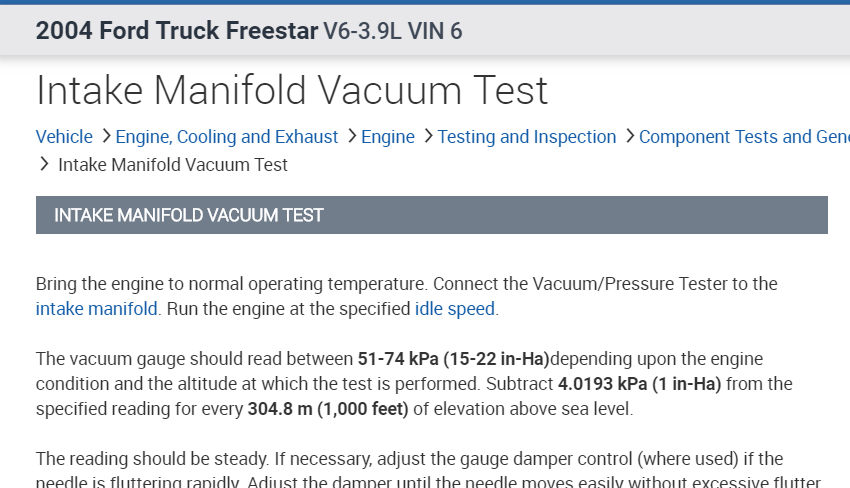Go to the Engine breadcrumb link
The width and height of the screenshot is (850, 488).
[388, 137]
